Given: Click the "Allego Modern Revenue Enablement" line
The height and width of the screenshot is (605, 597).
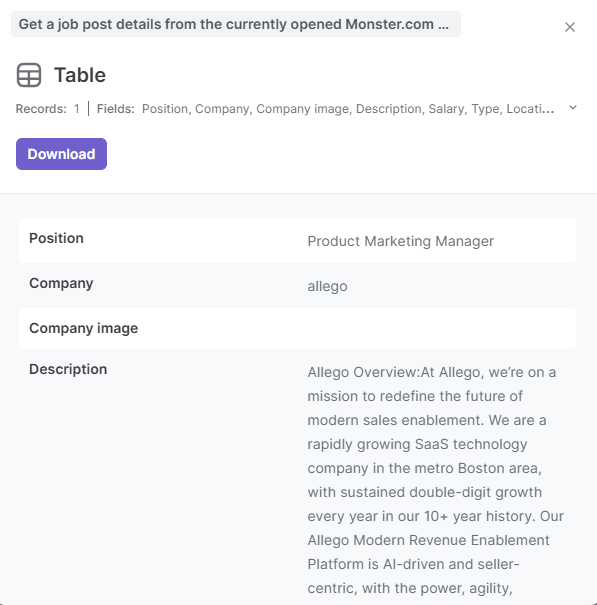Looking at the screenshot, I should (428, 540).
